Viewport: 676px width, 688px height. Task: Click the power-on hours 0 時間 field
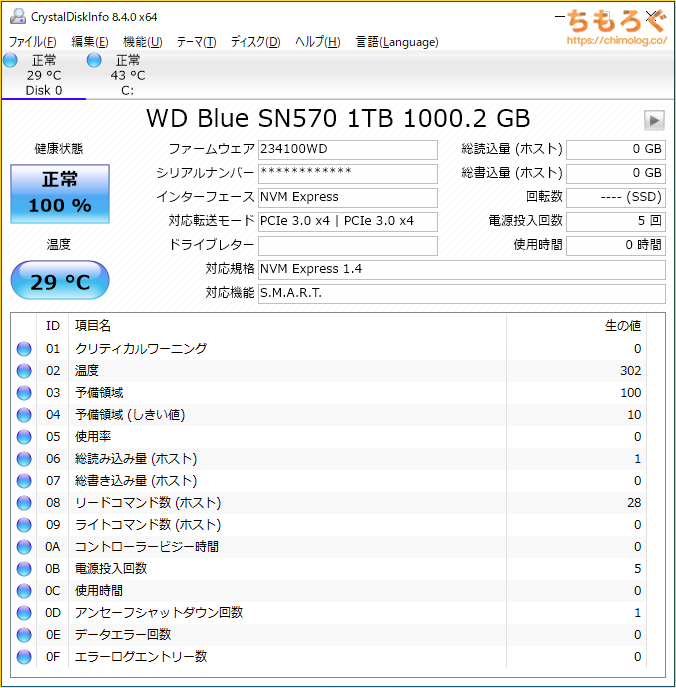tap(616, 245)
